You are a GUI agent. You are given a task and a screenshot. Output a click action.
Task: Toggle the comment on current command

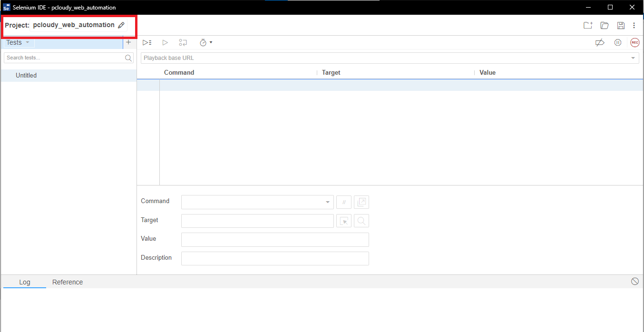click(x=343, y=202)
